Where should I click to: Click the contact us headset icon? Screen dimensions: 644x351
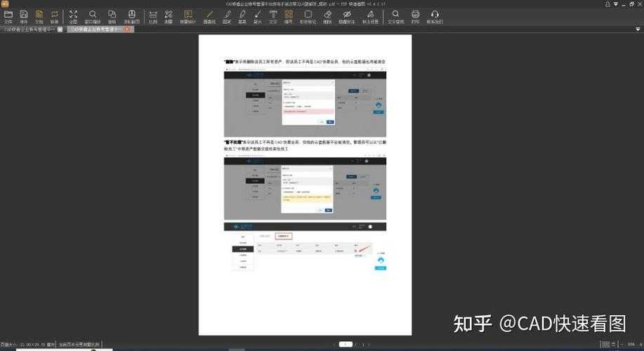(x=435, y=16)
